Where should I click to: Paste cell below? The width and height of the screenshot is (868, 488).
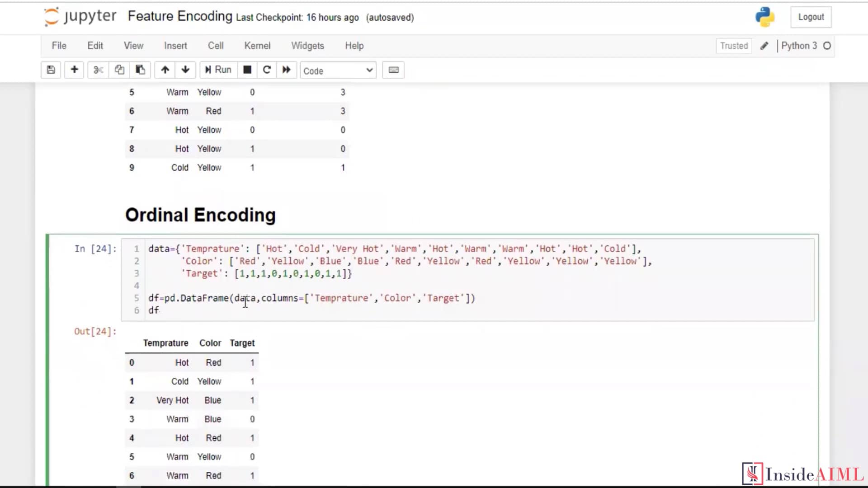tap(140, 70)
